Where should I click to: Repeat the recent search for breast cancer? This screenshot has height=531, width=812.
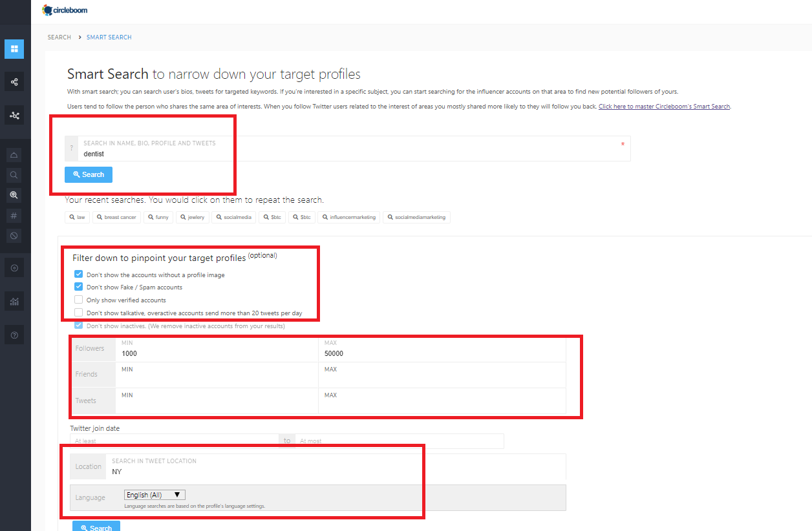pyautogui.click(x=116, y=217)
